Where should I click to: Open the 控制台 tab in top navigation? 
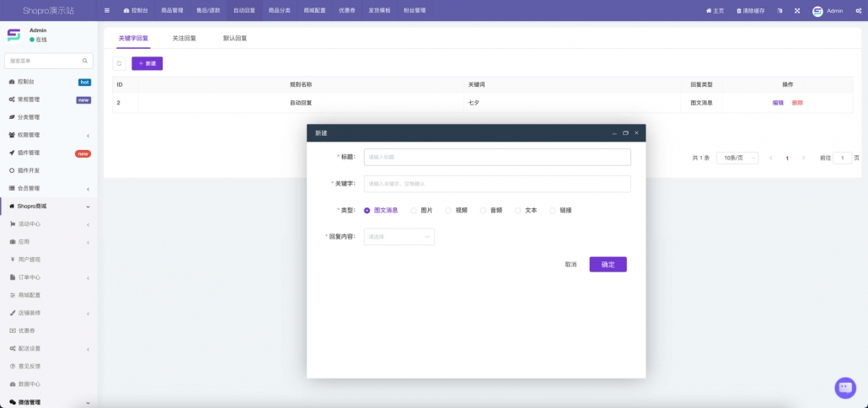tap(136, 10)
